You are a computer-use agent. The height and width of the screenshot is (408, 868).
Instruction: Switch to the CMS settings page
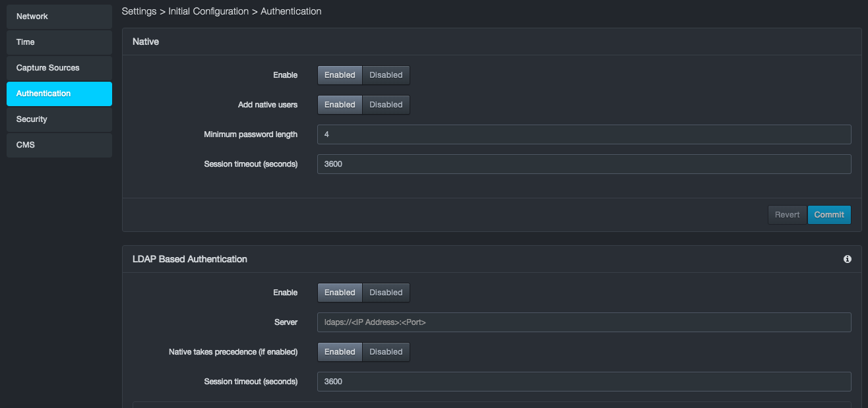[x=59, y=145]
